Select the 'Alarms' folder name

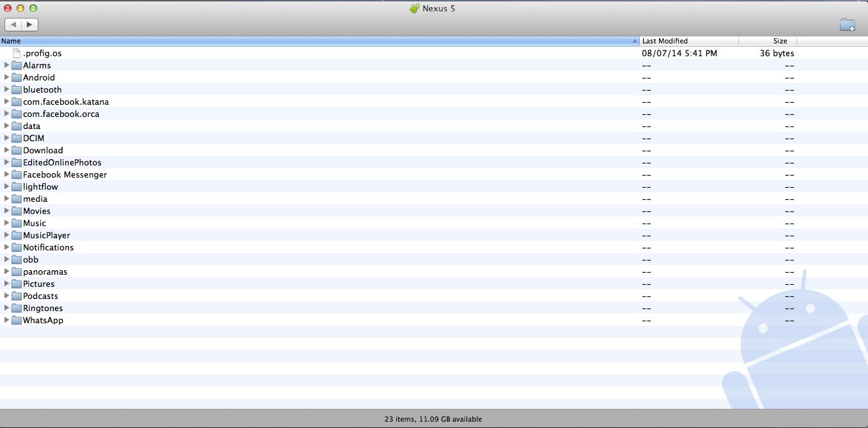(x=37, y=65)
